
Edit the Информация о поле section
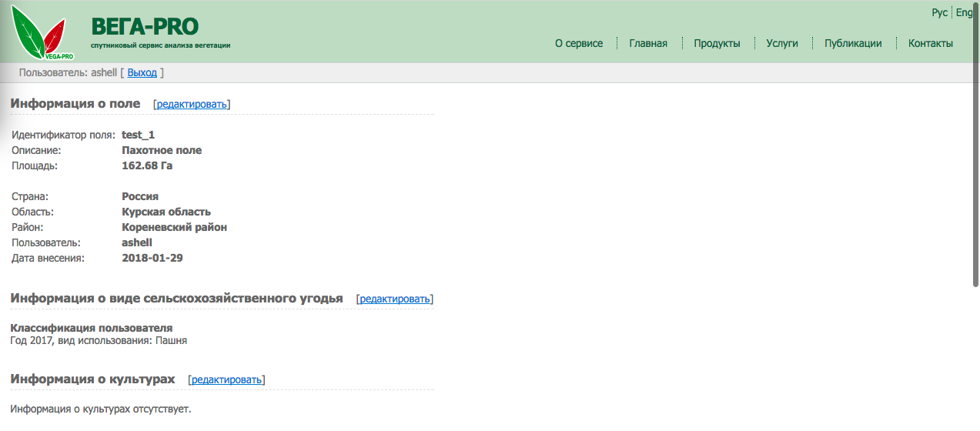(192, 104)
